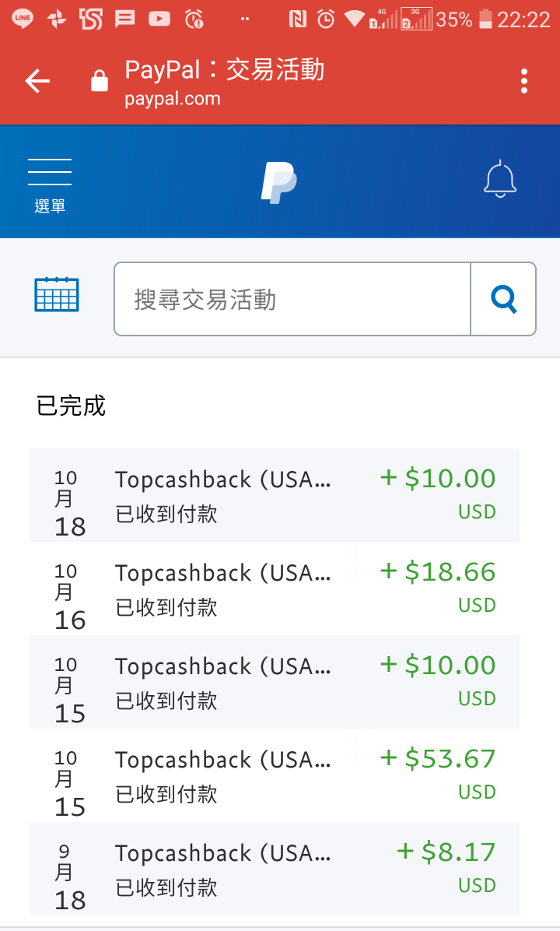Open notifications bell icon
560x931 pixels.
point(500,178)
